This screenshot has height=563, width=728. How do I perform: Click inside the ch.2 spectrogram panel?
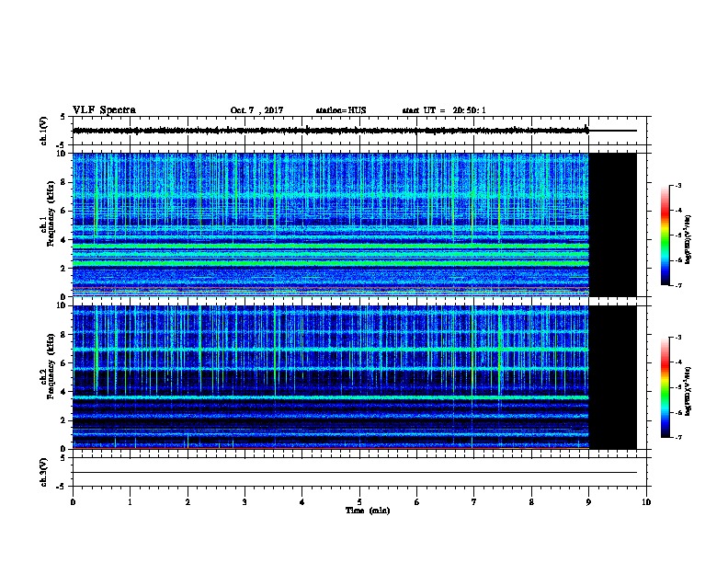pyautogui.click(x=331, y=377)
